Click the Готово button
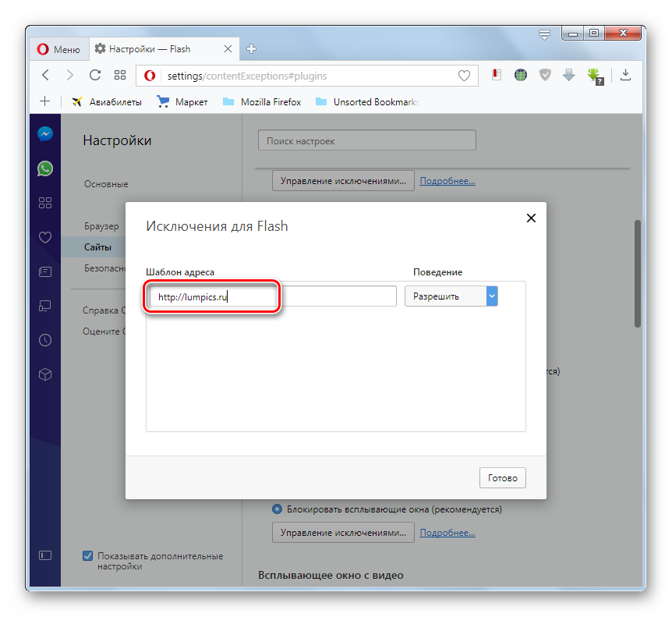The height and width of the screenshot is (617, 672). (x=503, y=477)
